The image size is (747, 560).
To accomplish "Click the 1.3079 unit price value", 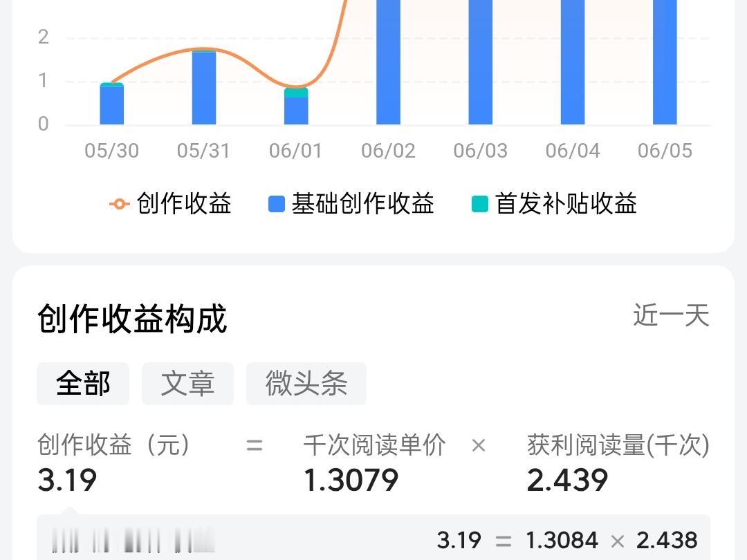I will coord(351,480).
